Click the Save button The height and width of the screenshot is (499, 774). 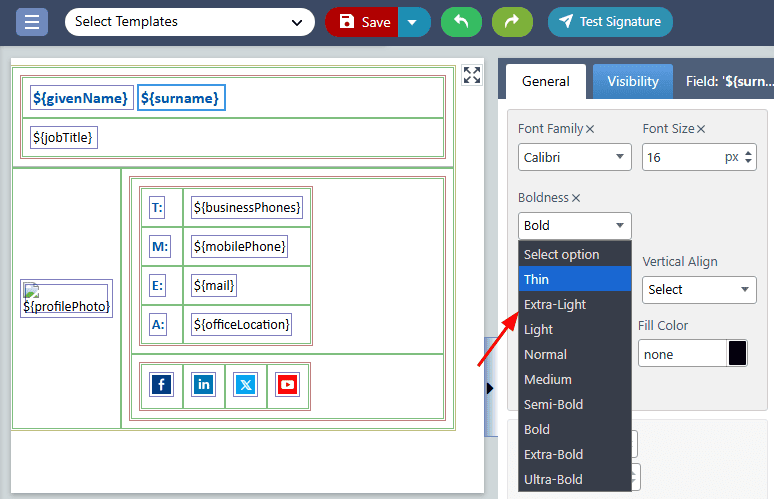tap(363, 22)
